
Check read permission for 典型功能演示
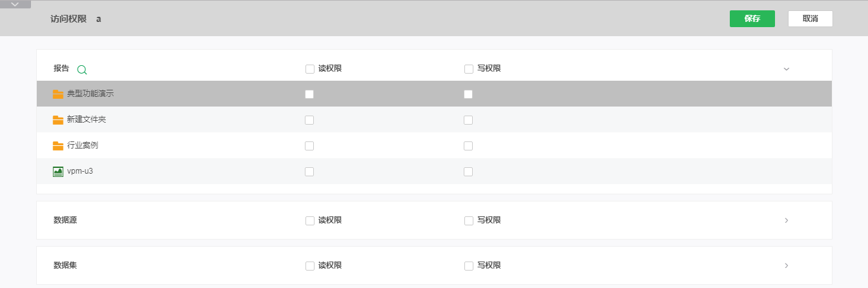pyautogui.click(x=309, y=94)
